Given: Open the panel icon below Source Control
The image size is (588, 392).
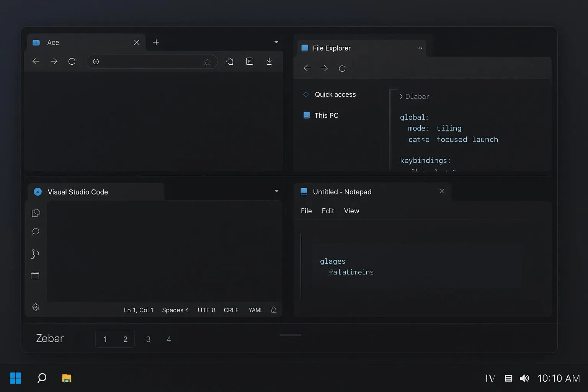Looking at the screenshot, I should pos(35,275).
